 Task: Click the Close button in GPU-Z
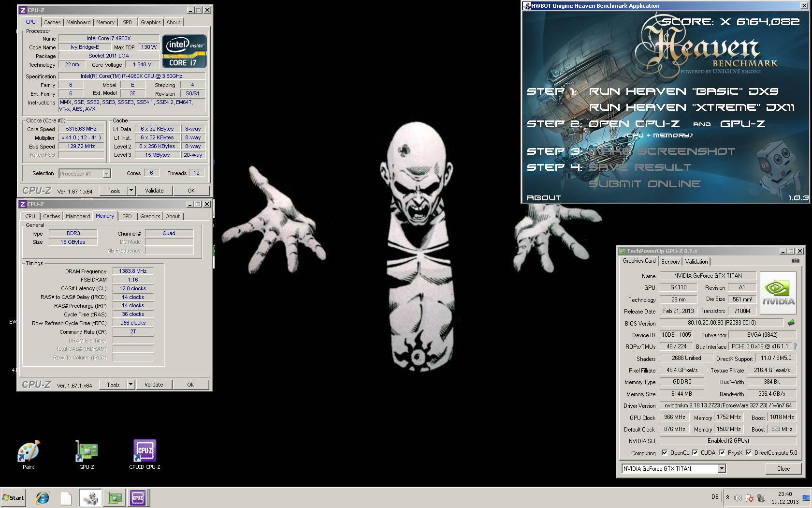[x=783, y=468]
